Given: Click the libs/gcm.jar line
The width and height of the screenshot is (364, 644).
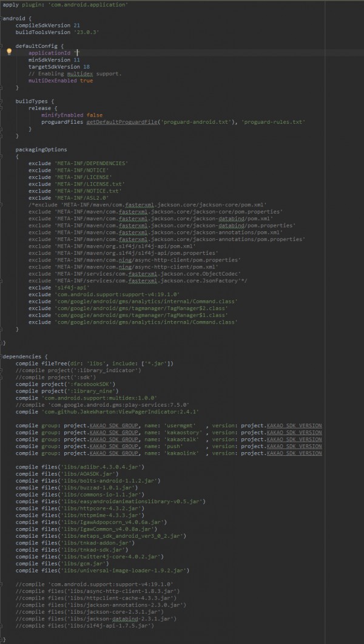Looking at the screenshot, I should tap(62, 563).
